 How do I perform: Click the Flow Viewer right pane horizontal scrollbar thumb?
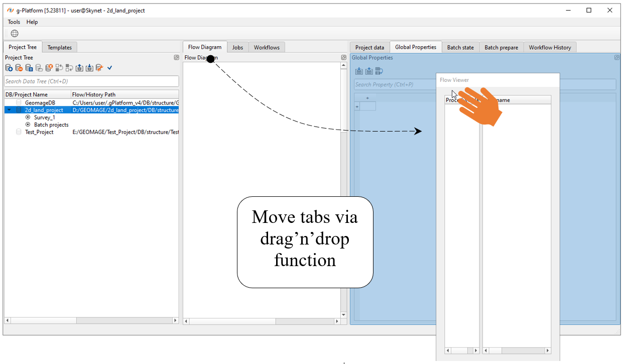(x=495, y=350)
